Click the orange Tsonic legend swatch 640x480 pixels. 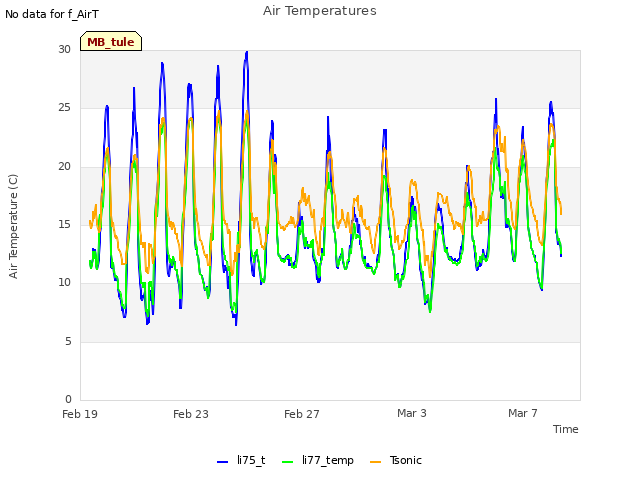click(x=376, y=462)
